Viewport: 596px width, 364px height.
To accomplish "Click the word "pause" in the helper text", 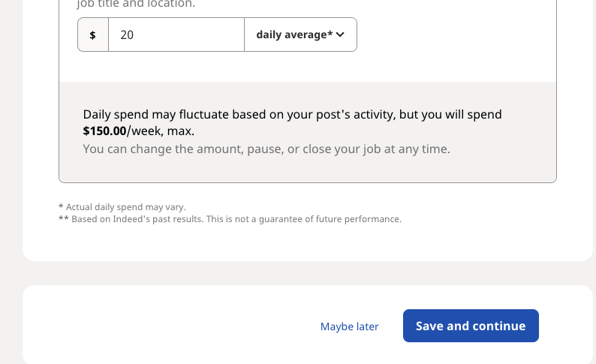I will (x=296, y=149).
